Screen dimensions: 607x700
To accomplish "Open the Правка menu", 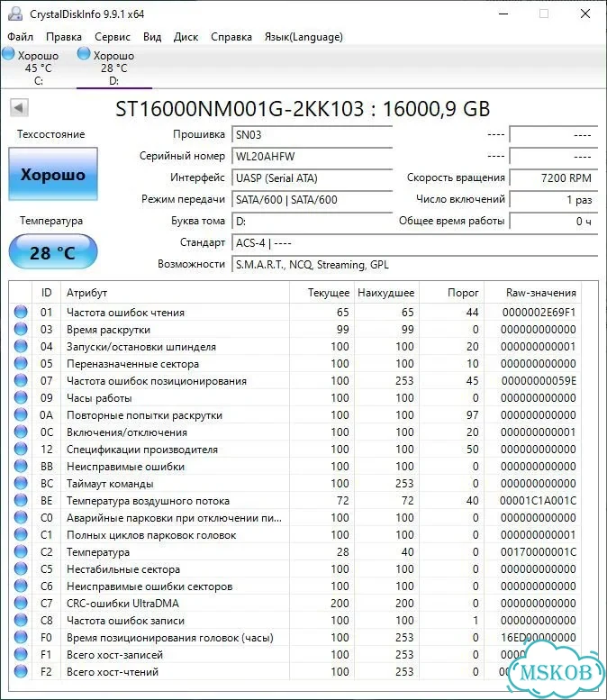I will click(64, 37).
